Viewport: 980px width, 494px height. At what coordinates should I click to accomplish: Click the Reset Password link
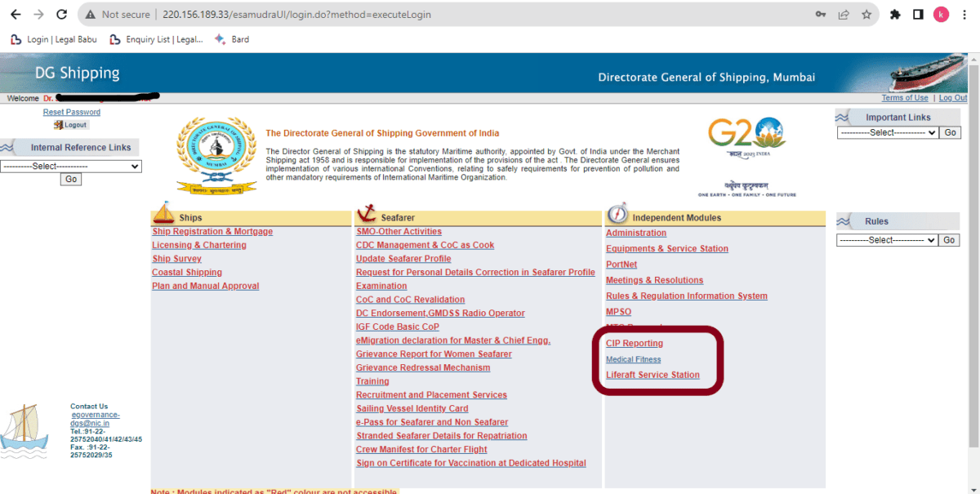pos(72,112)
